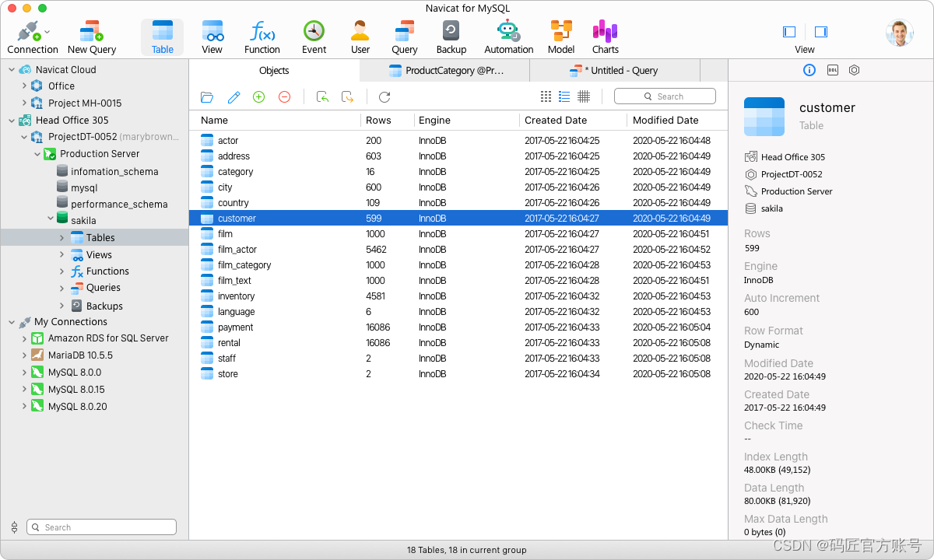The height and width of the screenshot is (560, 934).
Task: Open the Query toolbar icon
Action: click(405, 37)
